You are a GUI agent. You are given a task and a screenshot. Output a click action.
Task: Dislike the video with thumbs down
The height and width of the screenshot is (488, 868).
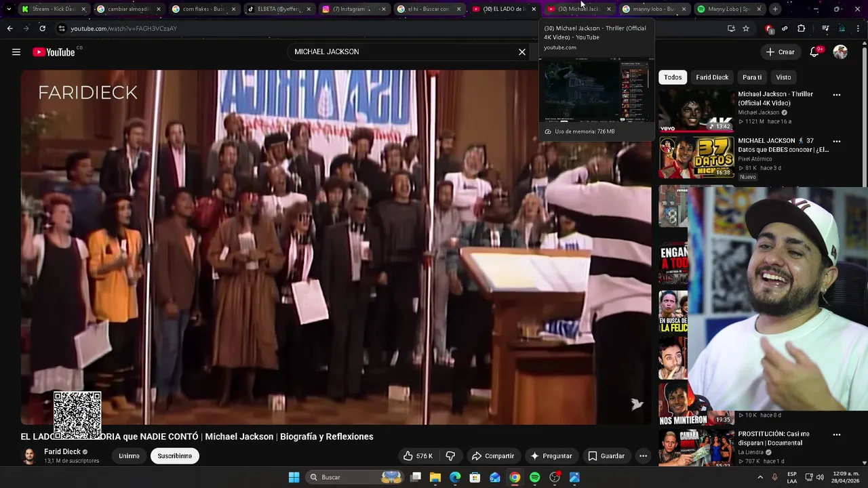point(450,456)
